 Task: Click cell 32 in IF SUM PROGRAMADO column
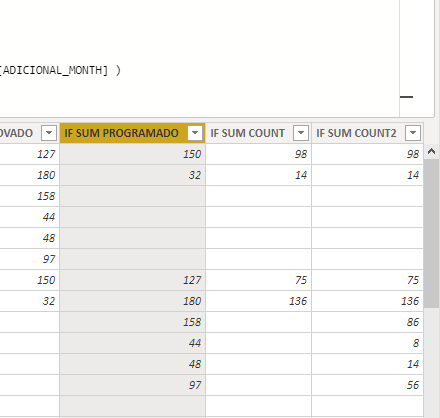click(132, 175)
